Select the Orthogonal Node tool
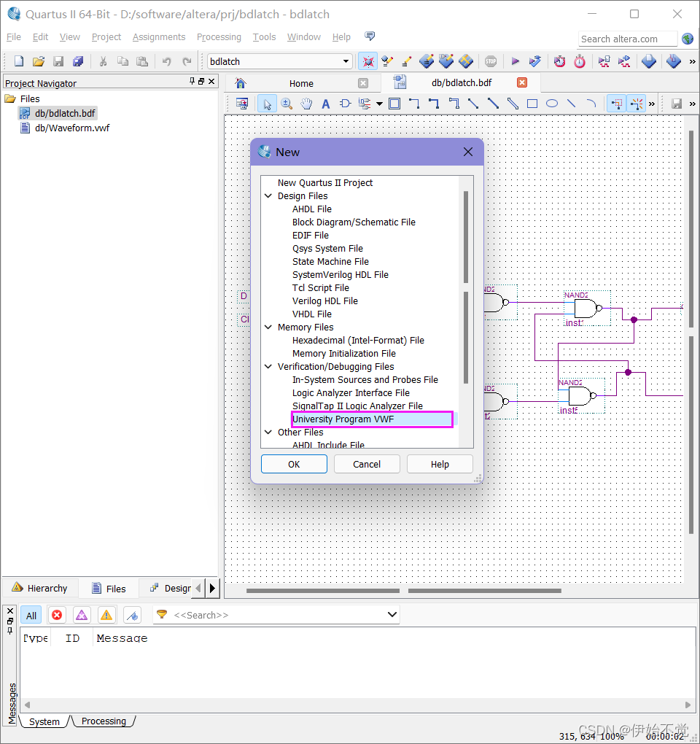This screenshot has width=700, height=744. coord(414,104)
